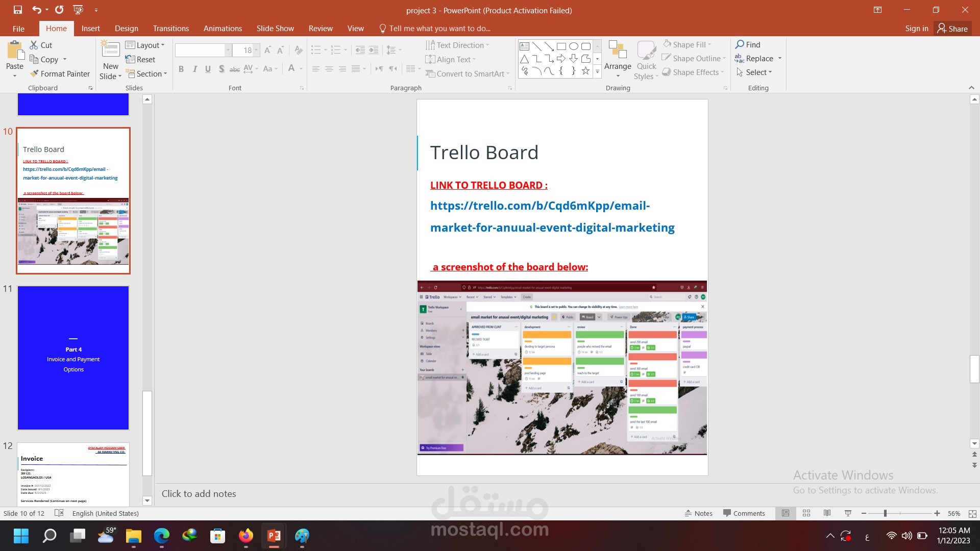Click the Tell me what you want search box

tap(434, 29)
